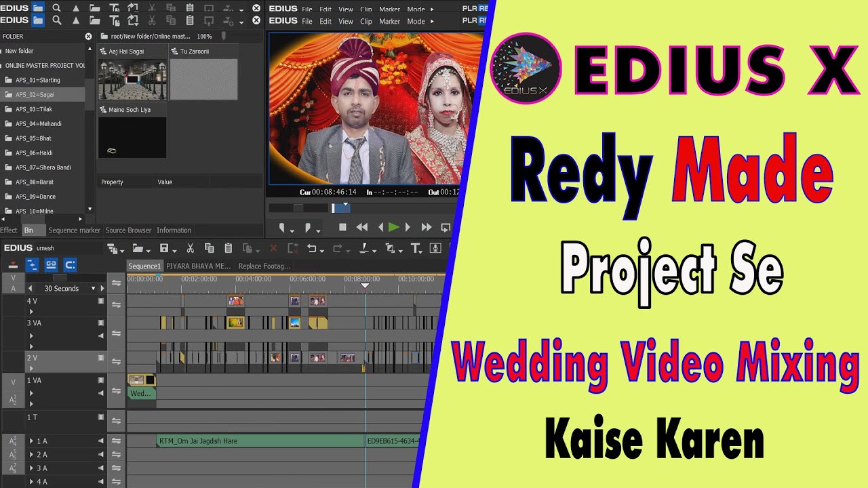Viewport: 868px width, 488px height.
Task: Toggle sync-lock on the 1 T track
Action: [116, 421]
